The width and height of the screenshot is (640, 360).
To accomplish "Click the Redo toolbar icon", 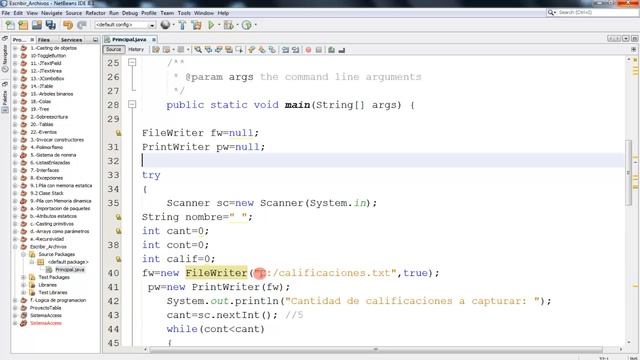I will 82,25.
